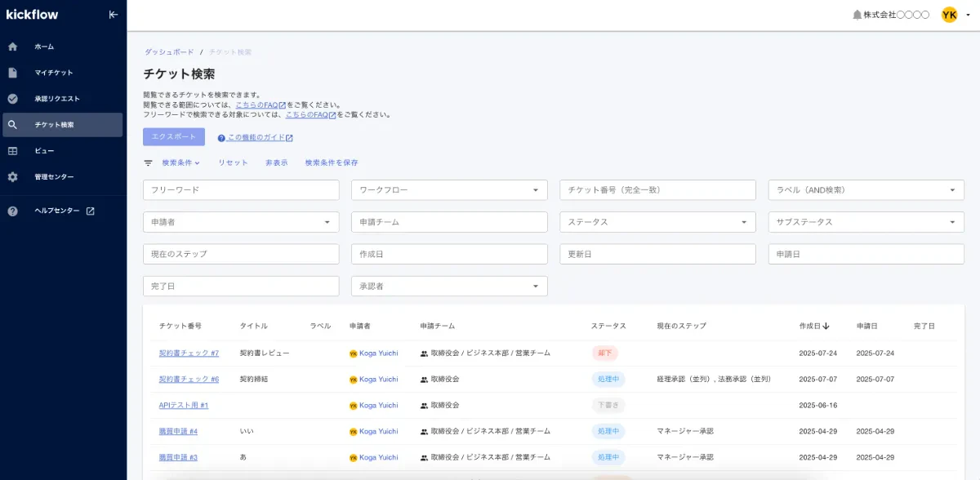
Task: Open ticket 契約書チェック #7
Action: 189,353
